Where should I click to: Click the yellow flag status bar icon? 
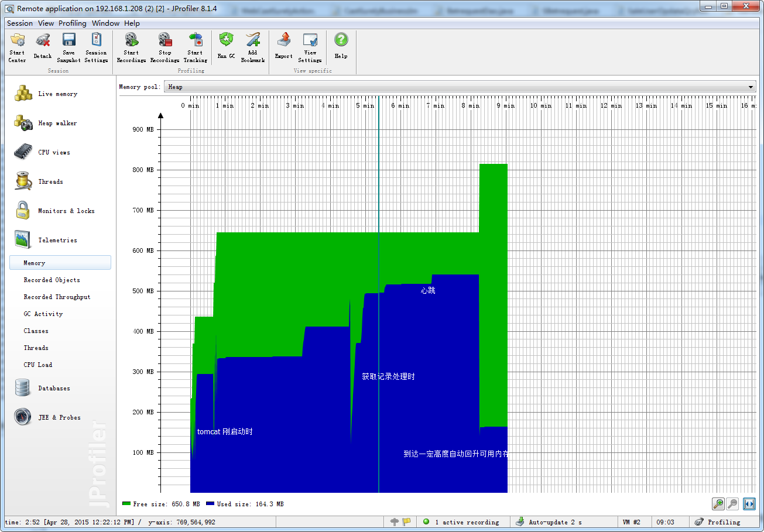pyautogui.click(x=406, y=522)
